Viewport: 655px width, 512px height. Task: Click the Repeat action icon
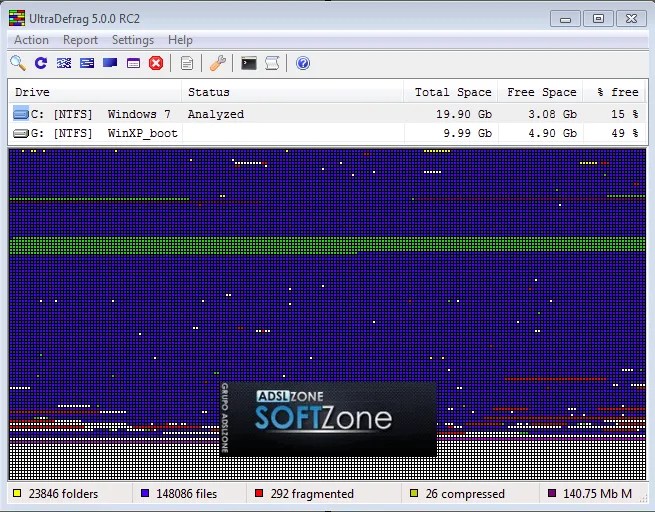click(x=41, y=63)
